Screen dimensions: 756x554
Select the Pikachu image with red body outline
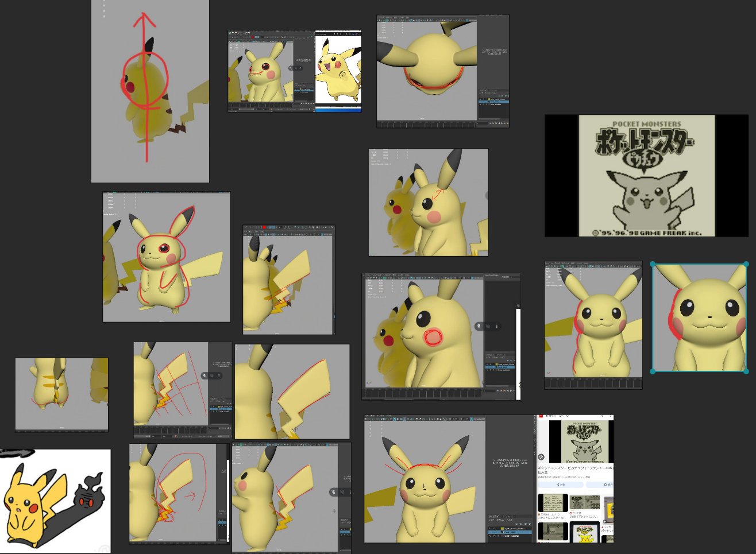pos(167,257)
